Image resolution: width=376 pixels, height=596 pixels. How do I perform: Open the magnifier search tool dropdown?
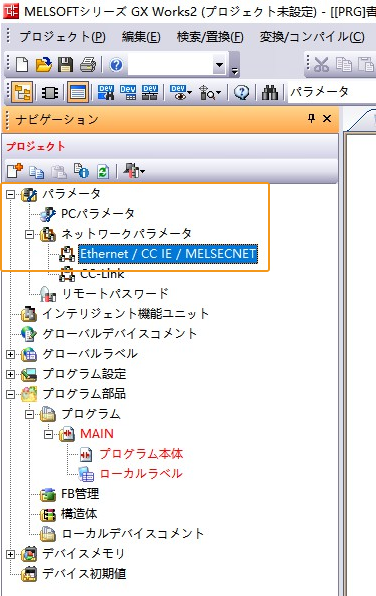click(210, 92)
